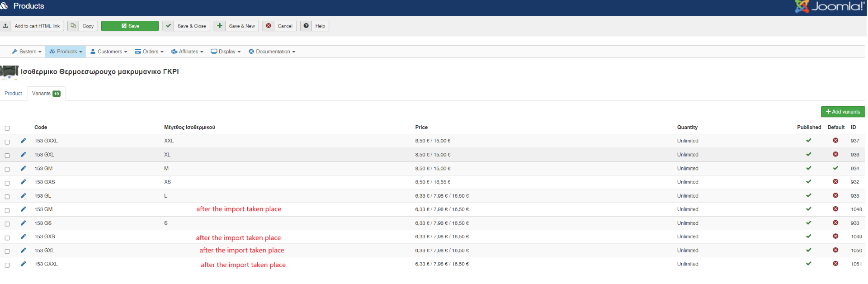Set variant ID 936 as default
Viewport: 868px width, 284px height.
pyautogui.click(x=835, y=155)
